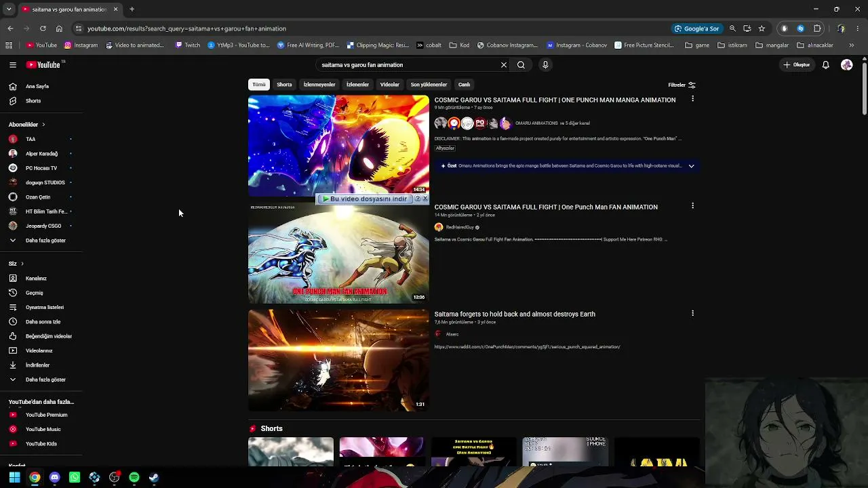Select the Tümü filter chip
Screen dimensions: 868x488
pyautogui.click(x=259, y=85)
